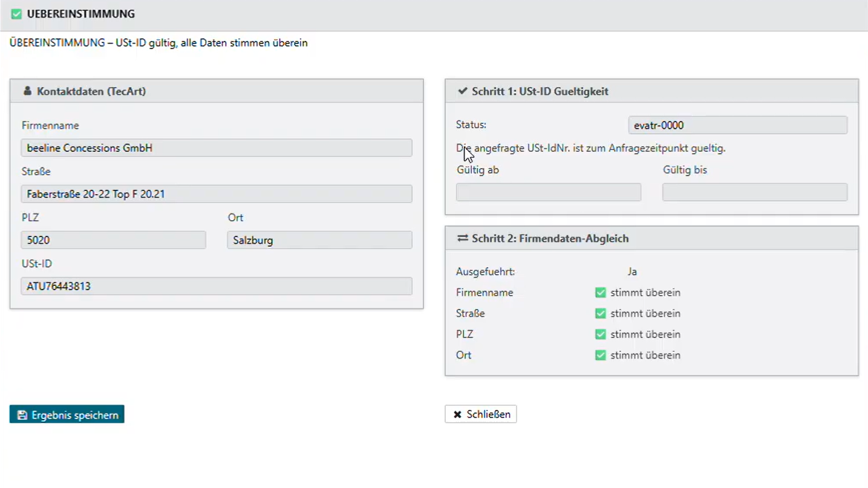Click the green check next to Firmenname match

601,293
